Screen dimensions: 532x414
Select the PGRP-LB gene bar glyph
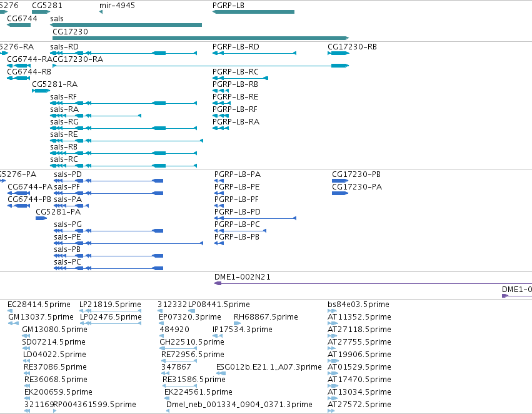click(253, 12)
